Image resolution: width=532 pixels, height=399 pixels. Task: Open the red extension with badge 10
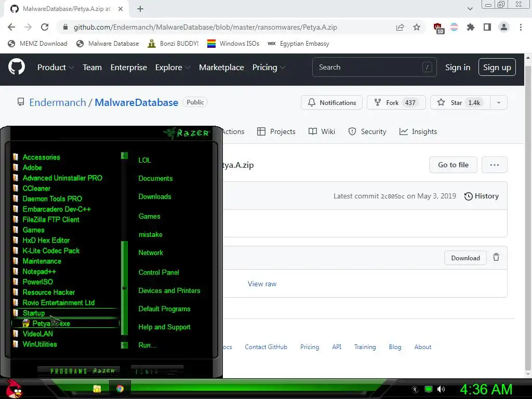click(438, 28)
